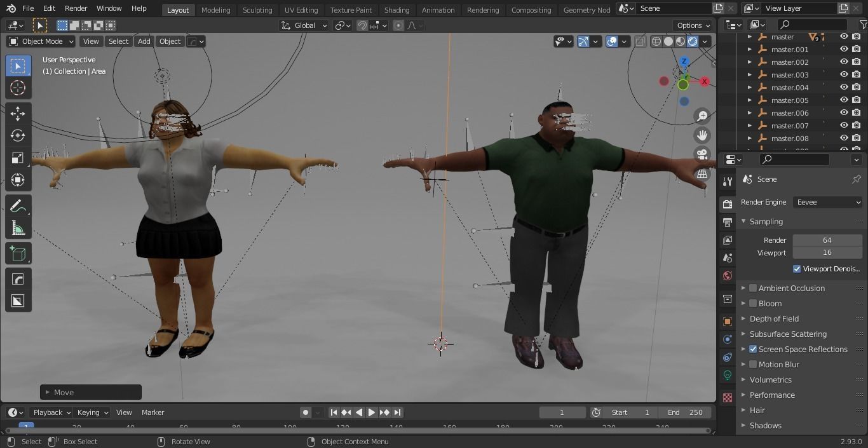868x448 pixels.
Task: Open the Object properties tab
Action: tap(728, 321)
